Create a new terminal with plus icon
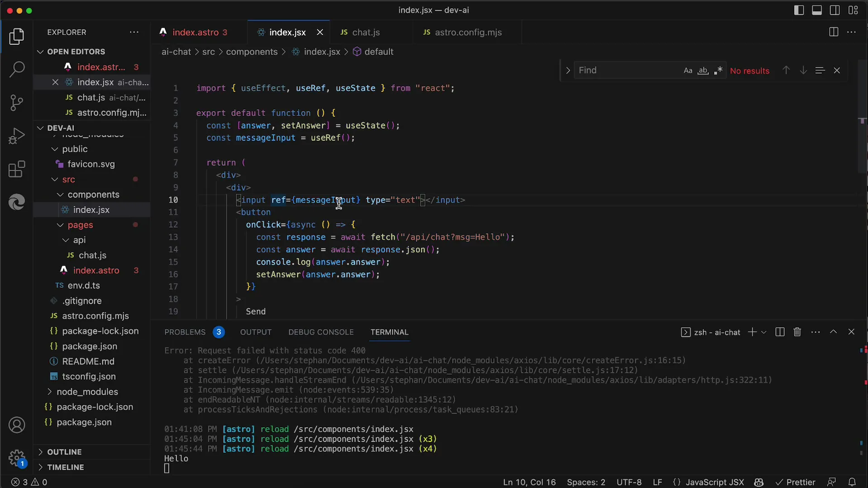The height and width of the screenshot is (488, 868). pos(752,332)
